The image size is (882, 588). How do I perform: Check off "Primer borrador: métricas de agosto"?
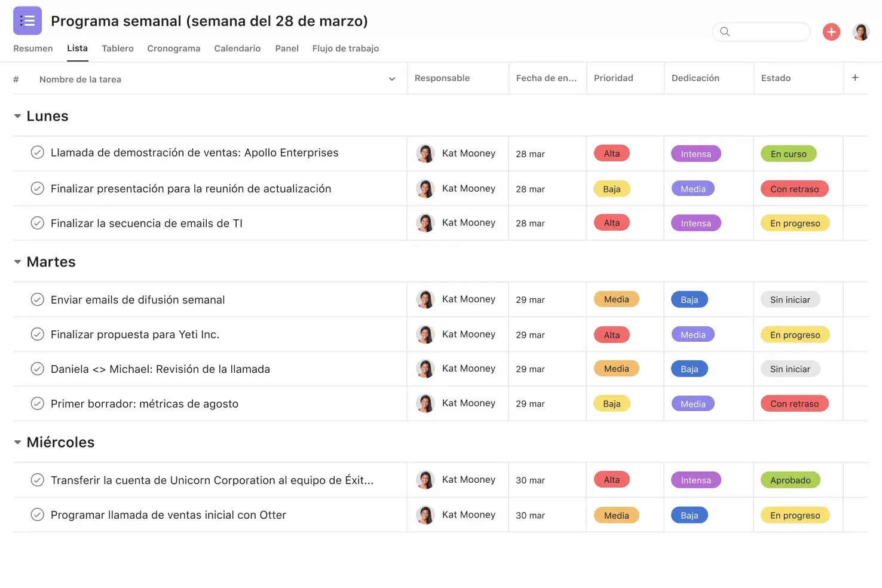[37, 403]
